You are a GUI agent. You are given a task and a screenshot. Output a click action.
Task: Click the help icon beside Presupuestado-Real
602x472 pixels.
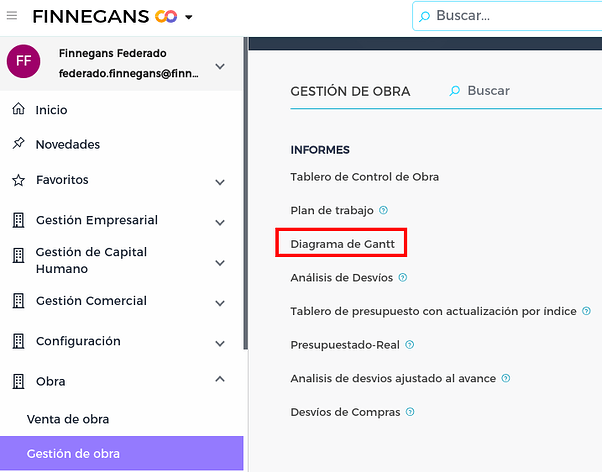[410, 345]
